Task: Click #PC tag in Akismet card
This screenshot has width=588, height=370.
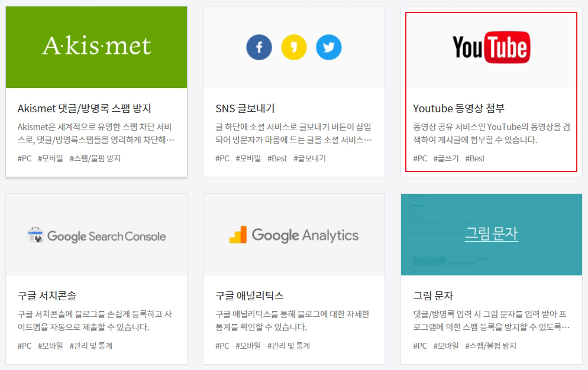Action: [25, 158]
